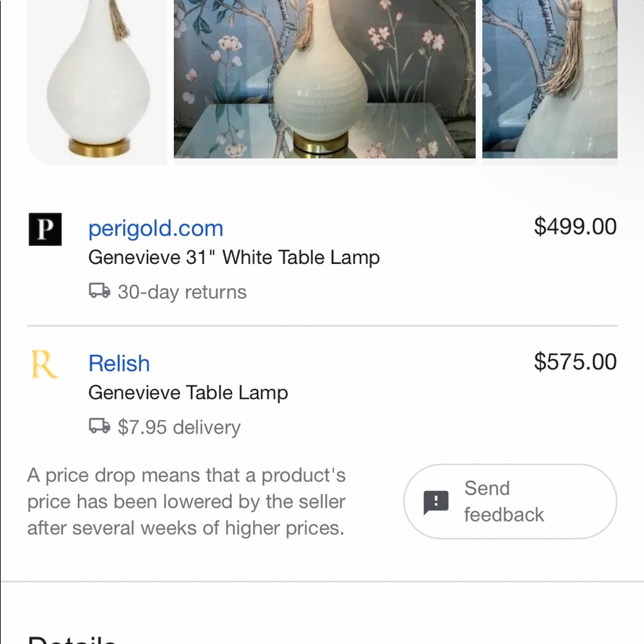The height and width of the screenshot is (644, 644).
Task: Click the feedback speech bubble icon
Action: coord(436,502)
